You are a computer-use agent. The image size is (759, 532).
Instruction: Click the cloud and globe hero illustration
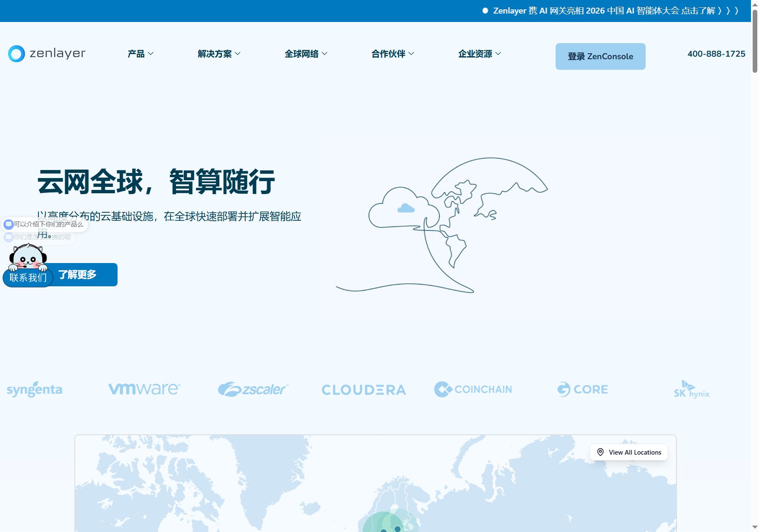(x=442, y=225)
